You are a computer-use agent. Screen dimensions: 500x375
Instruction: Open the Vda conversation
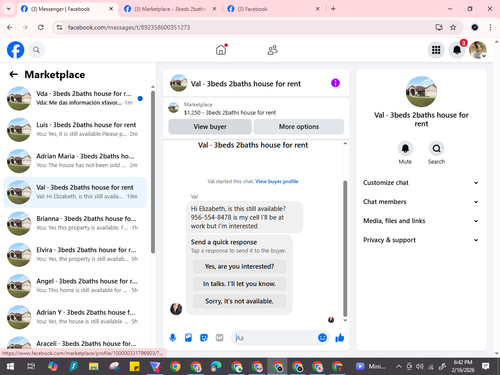point(75,98)
